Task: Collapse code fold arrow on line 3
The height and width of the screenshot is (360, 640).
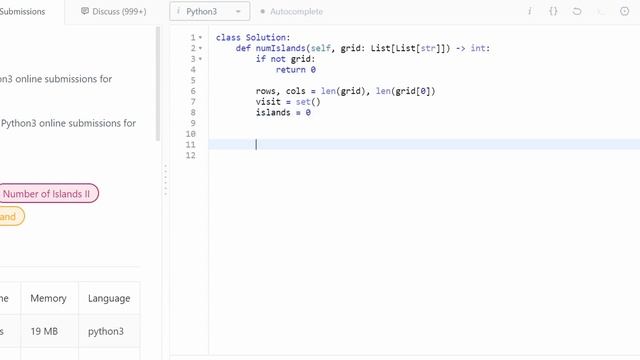Action: click(x=200, y=59)
